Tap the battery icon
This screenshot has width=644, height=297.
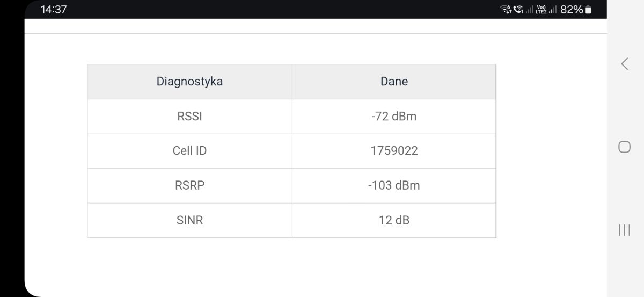pyautogui.click(x=588, y=10)
